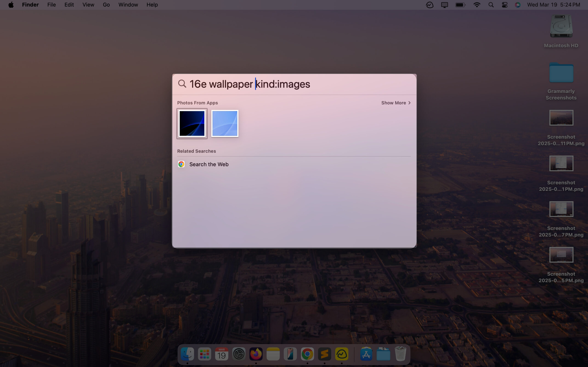Screen dimensions: 588x367
Task: Open Launchpad from the Dock
Action: (204, 354)
